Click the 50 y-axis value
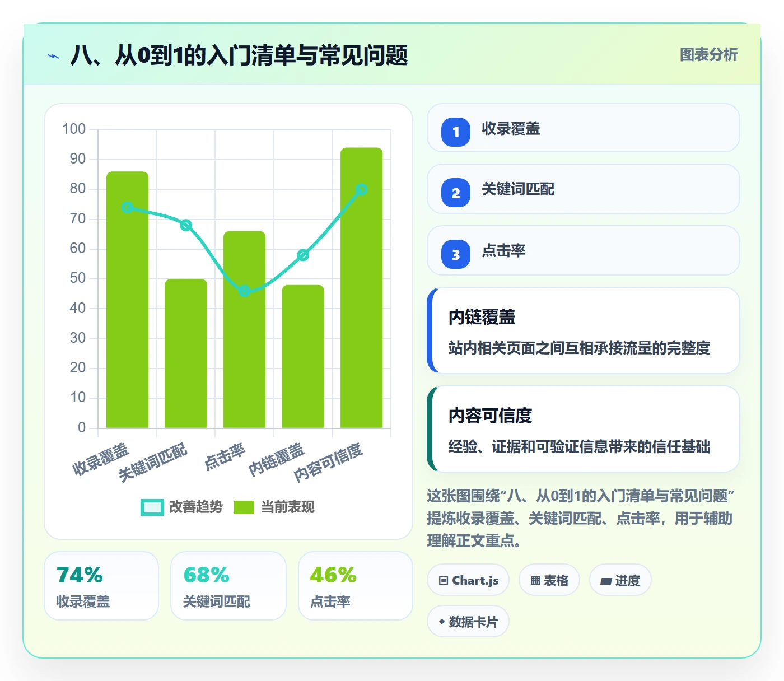 pos(78,278)
